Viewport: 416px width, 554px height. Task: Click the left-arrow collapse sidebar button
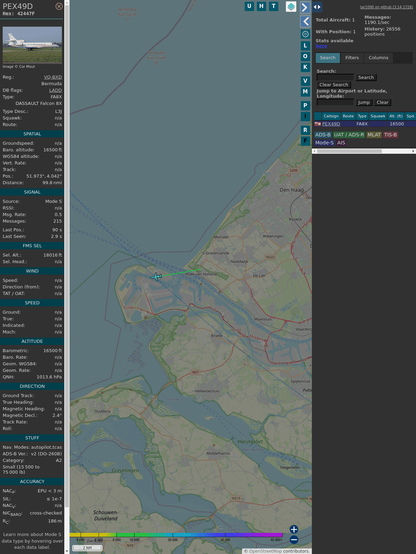pyautogui.click(x=305, y=21)
